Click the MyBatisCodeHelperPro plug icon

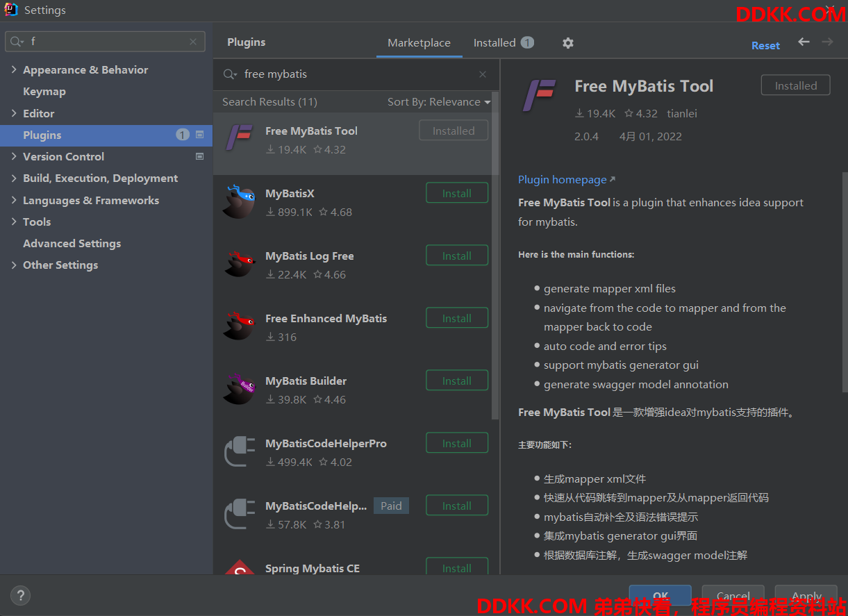click(240, 451)
